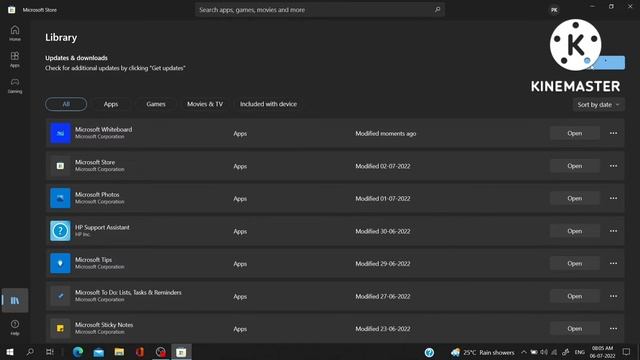Open Mail app from taskbar

coord(99,352)
